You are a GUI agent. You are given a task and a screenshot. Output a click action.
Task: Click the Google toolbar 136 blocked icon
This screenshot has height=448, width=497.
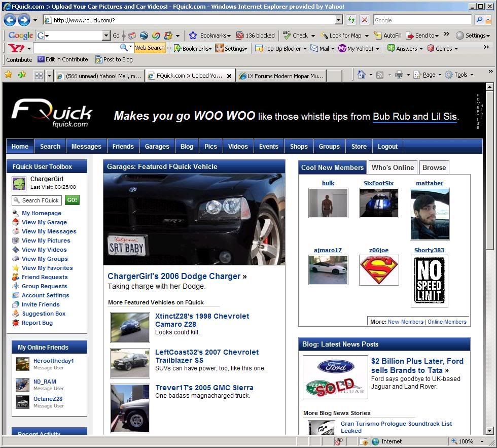[x=240, y=36]
